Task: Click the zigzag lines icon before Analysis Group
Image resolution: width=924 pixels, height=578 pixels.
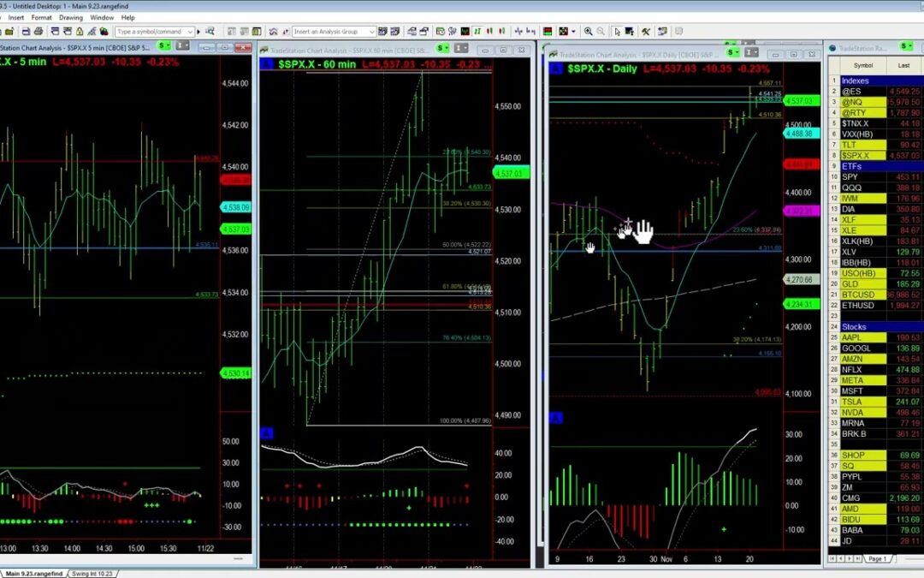Action: point(273,32)
